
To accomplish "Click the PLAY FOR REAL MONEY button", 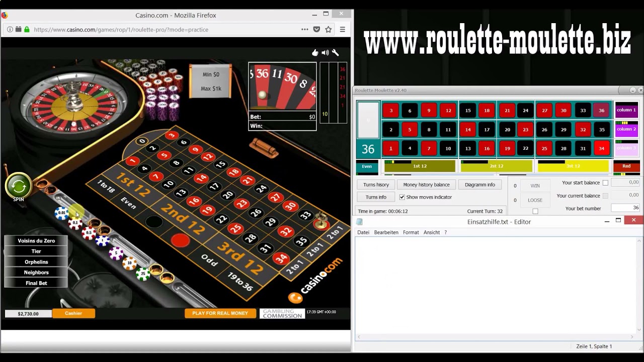I will pyautogui.click(x=220, y=313).
